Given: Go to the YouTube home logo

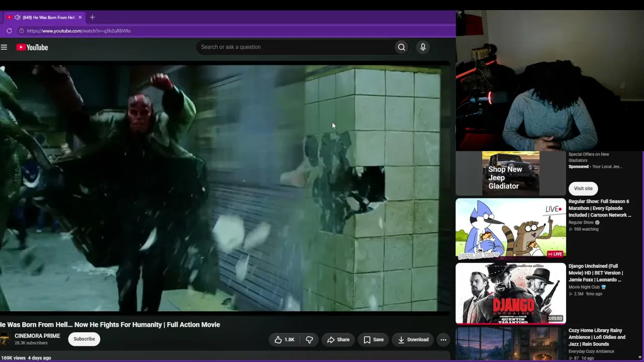Looking at the screenshot, I should tap(32, 47).
